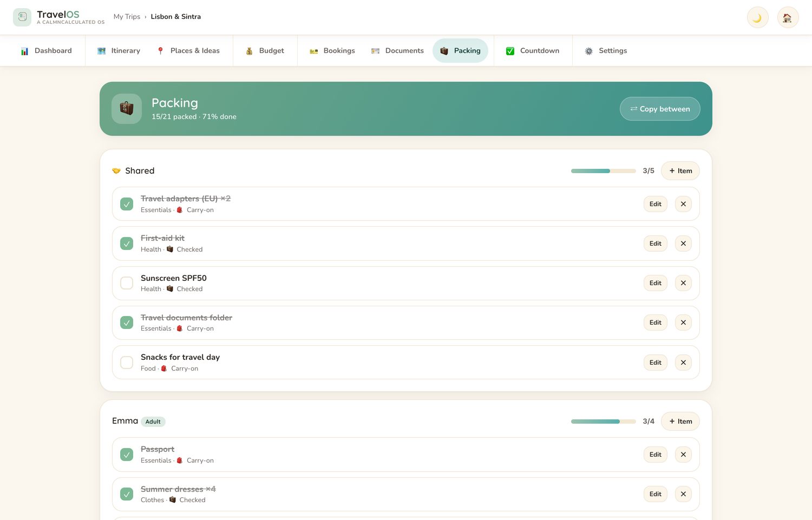
Task: Go to My Trips breadcrumb link
Action: pyautogui.click(x=127, y=17)
